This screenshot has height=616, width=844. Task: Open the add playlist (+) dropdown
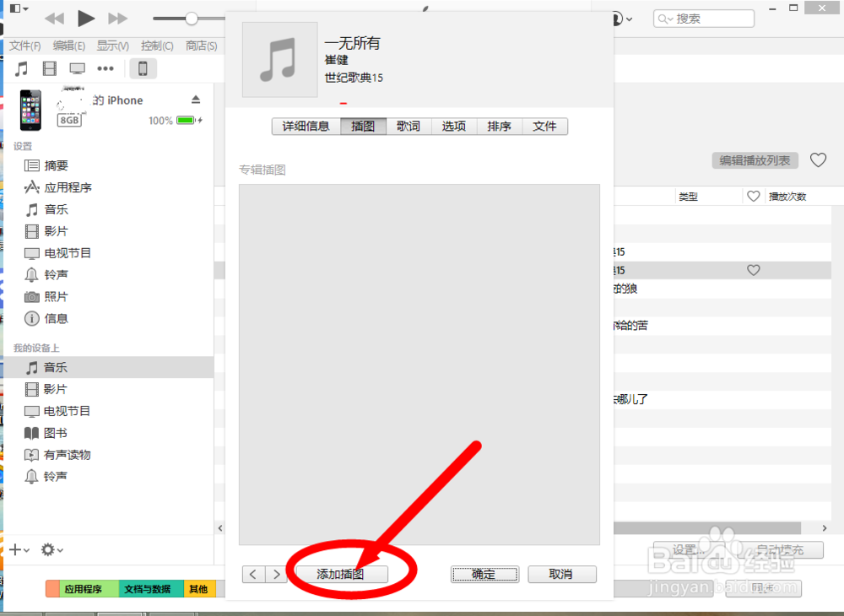coord(17,549)
